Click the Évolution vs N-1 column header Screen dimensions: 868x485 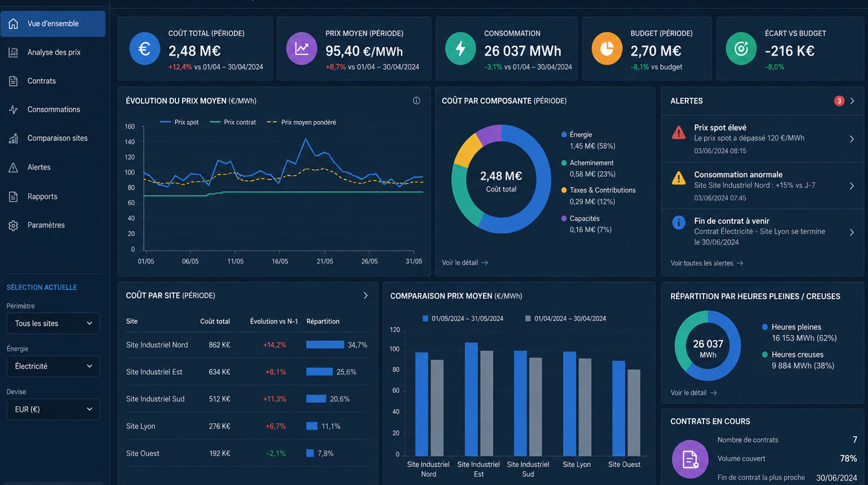coord(274,322)
